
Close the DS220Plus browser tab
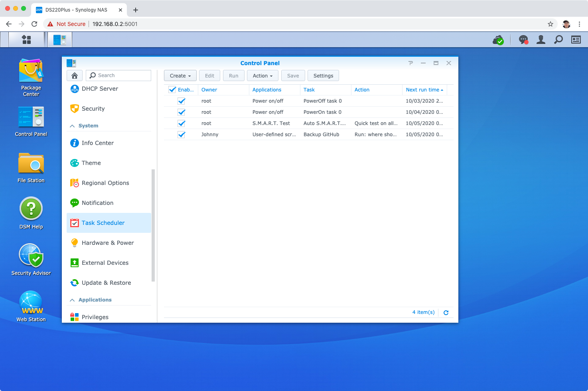pyautogui.click(x=120, y=10)
